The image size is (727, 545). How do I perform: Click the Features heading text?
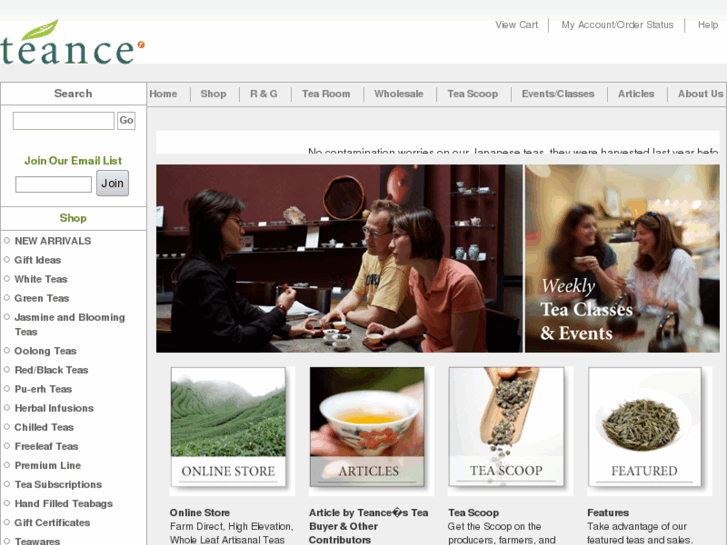tap(608, 513)
